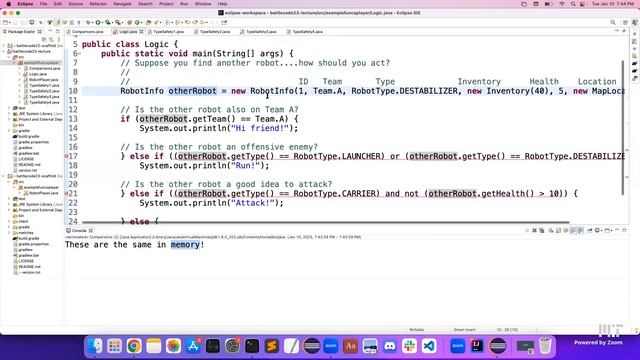640x360 pixels.
Task: Click the Run green play toolbar button
Action: (x=98, y=22)
